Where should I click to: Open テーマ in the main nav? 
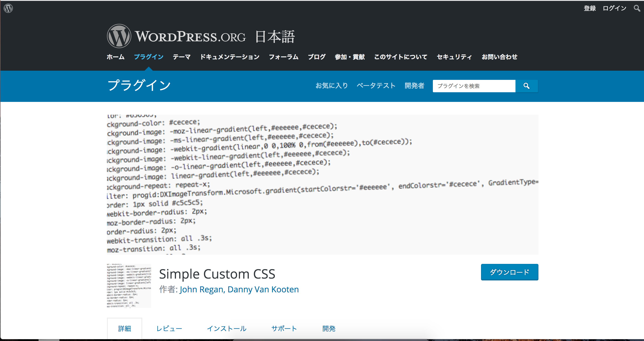[x=182, y=57]
